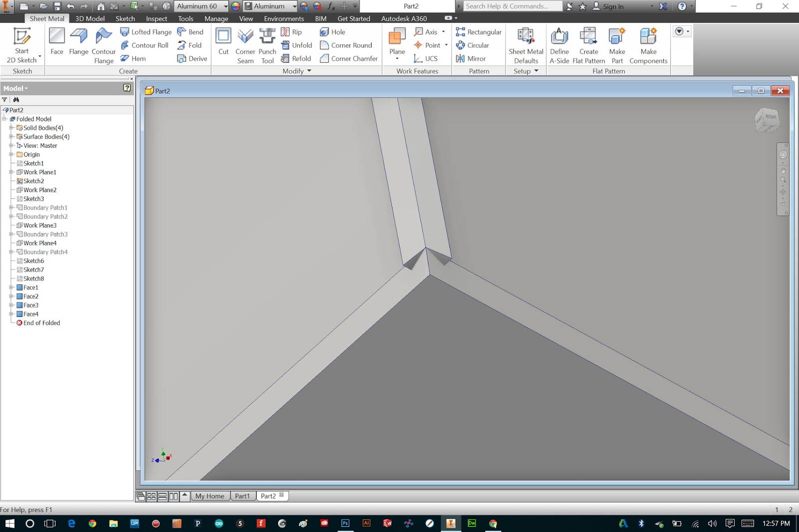This screenshot has width=799, height=532.
Task: Switch to the 3D Model ribbon tab
Action: [x=89, y=18]
